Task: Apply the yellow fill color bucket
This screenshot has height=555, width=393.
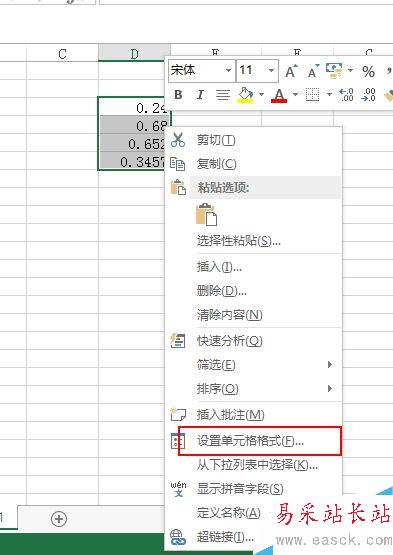Action: [x=246, y=95]
